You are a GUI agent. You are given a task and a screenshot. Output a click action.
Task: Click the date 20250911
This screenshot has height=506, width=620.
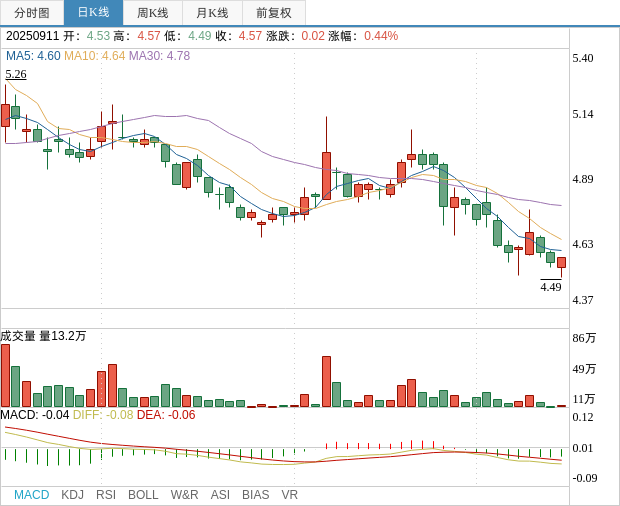[x=32, y=36]
